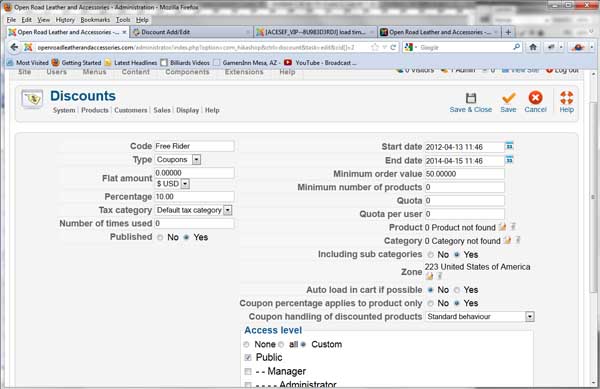Viewport: 600px width, 389px height.
Task: Click the edit icon beside Category not found
Action: (507, 240)
